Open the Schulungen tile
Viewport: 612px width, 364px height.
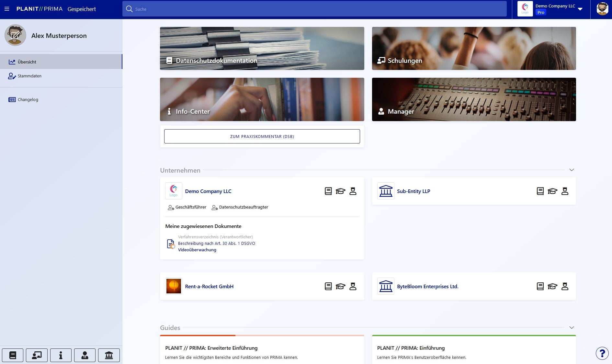coord(474,48)
